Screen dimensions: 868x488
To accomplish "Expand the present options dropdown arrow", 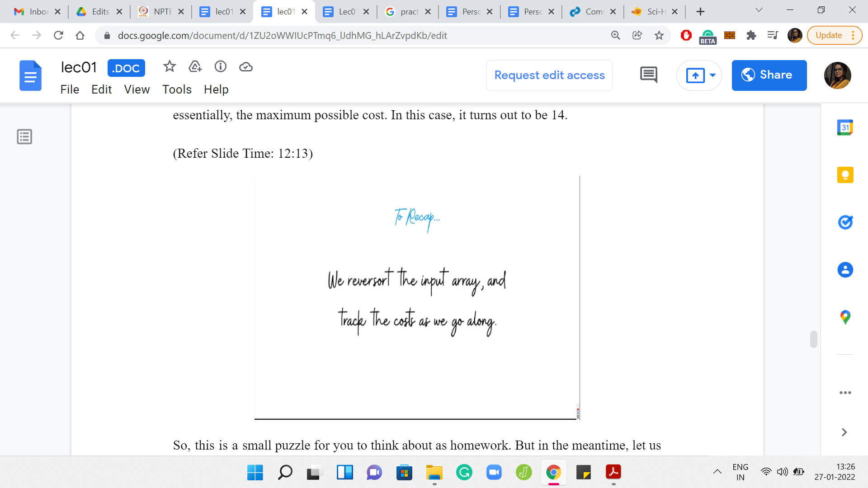I will [713, 75].
